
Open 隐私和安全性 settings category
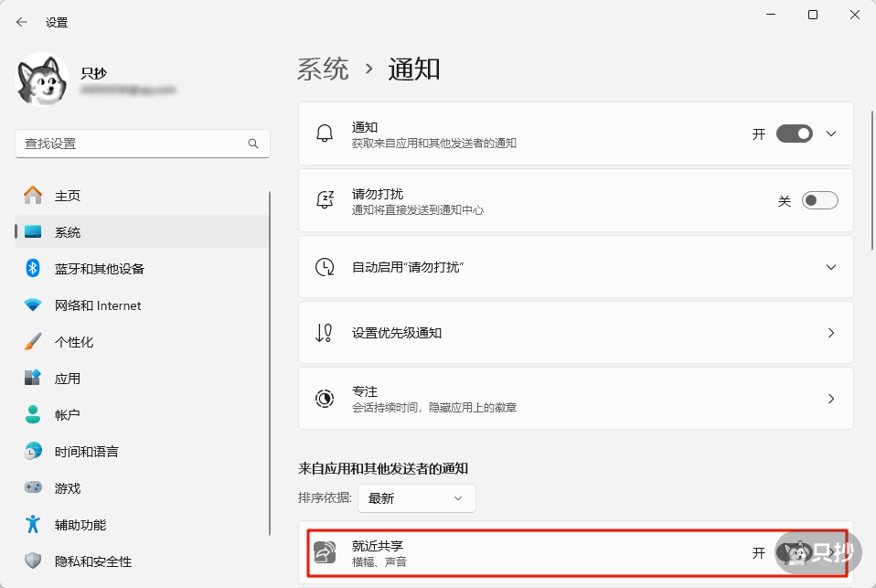pyautogui.click(x=93, y=561)
